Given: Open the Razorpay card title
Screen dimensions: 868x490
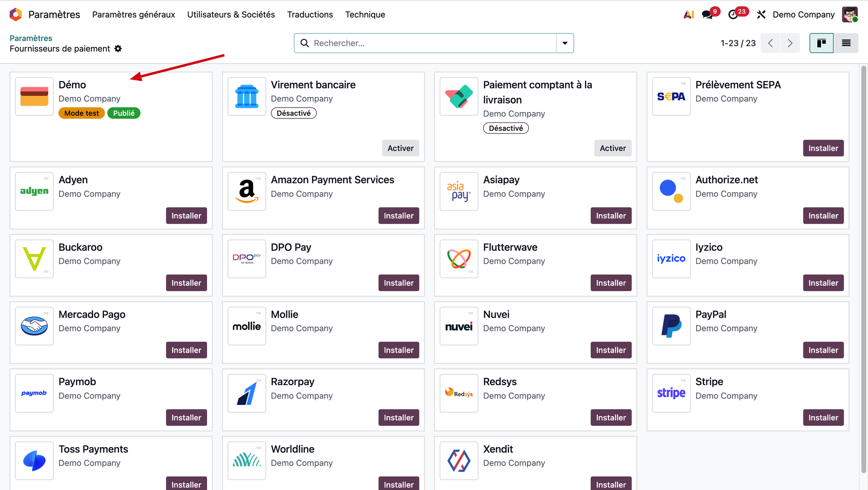Looking at the screenshot, I should click(292, 382).
